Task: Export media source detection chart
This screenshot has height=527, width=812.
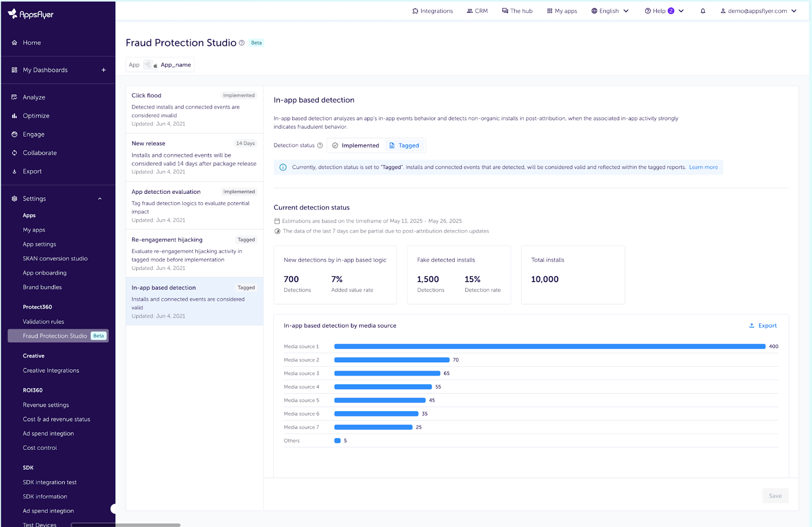Action: [763, 326]
